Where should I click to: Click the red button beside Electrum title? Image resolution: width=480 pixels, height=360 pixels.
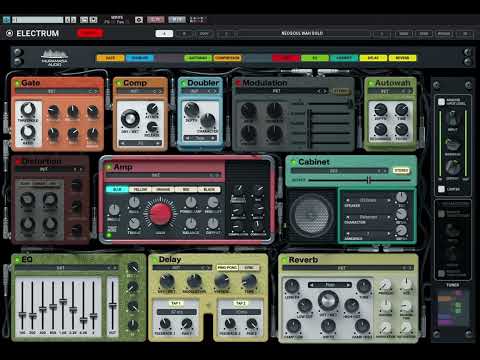[90, 33]
